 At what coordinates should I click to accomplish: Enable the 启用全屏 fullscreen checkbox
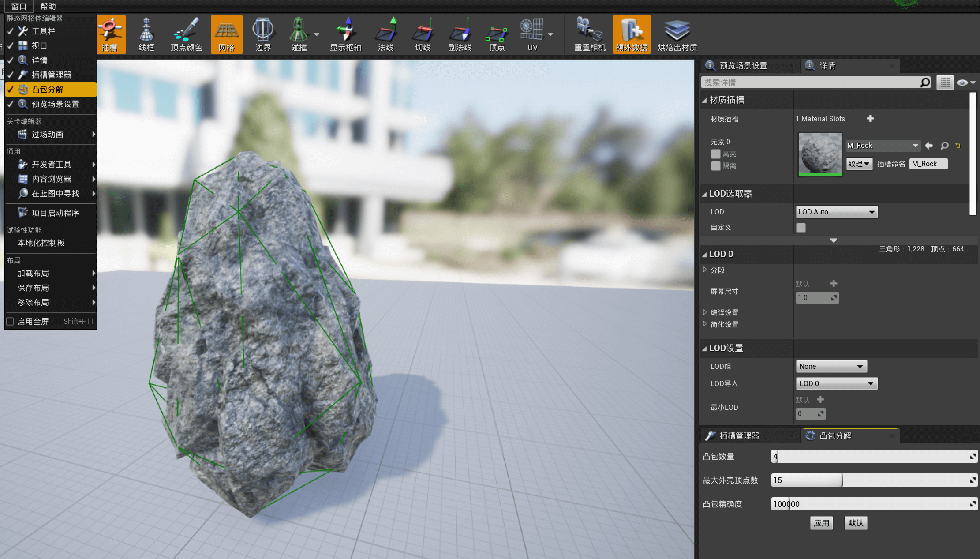[10, 321]
